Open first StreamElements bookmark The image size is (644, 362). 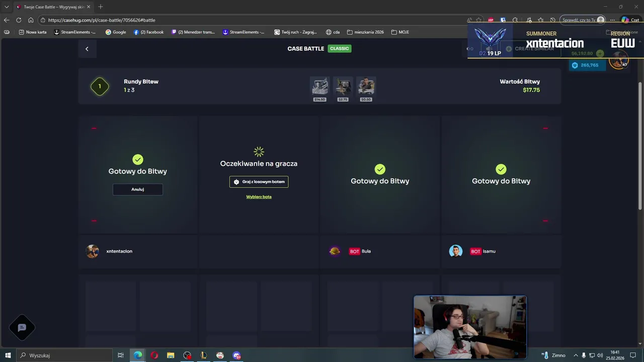[74, 32]
